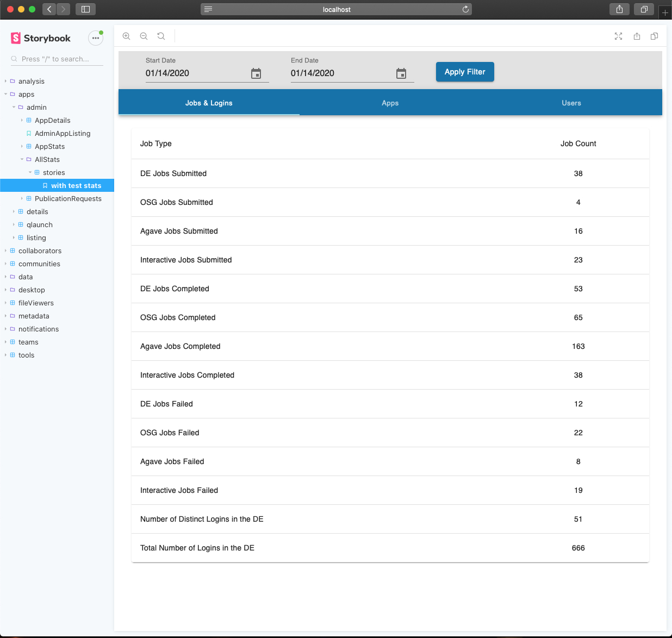This screenshot has height=638, width=672.
Task: Click the zoom out canvas icon
Action: coord(144,36)
